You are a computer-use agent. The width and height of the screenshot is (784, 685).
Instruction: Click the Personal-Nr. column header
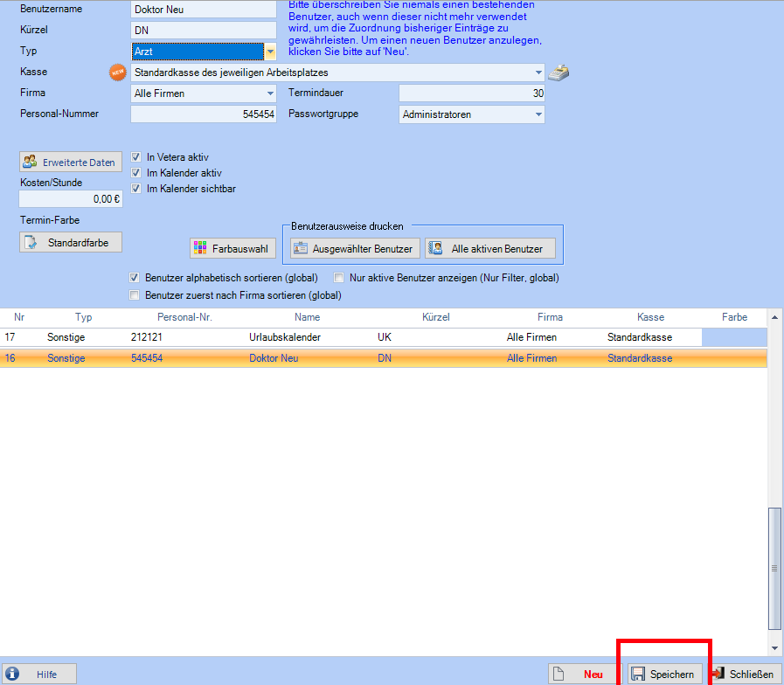click(x=184, y=317)
